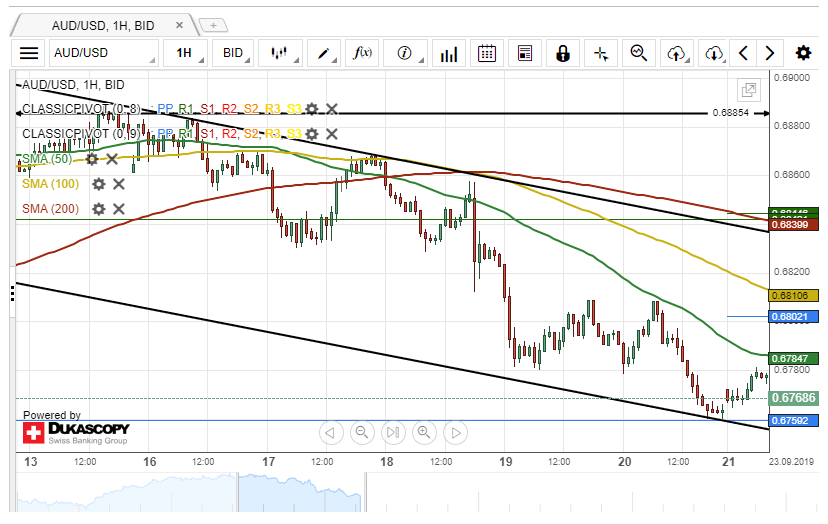Image resolution: width=828 pixels, height=524 pixels.
Task: Toggle the chart lock icon
Action: coord(563,53)
